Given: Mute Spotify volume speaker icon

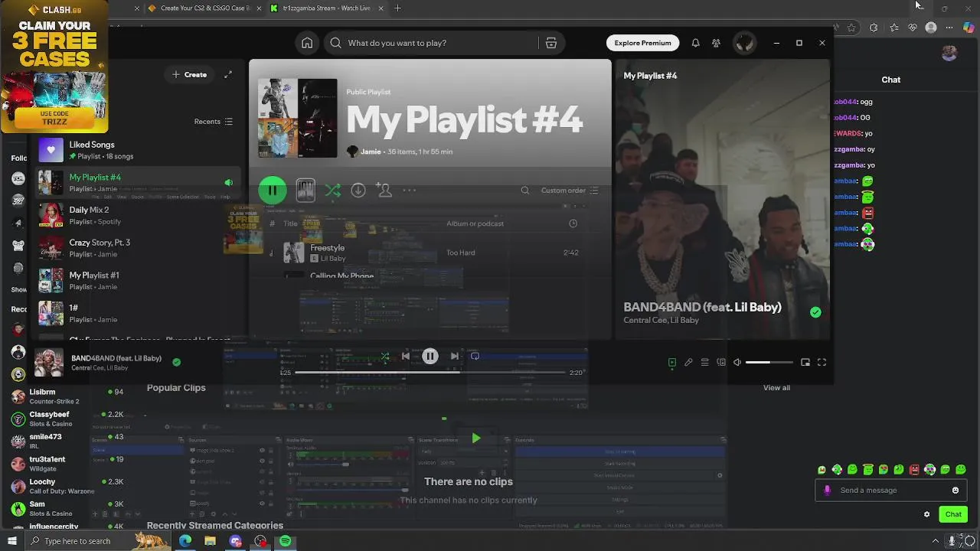Looking at the screenshot, I should [737, 363].
